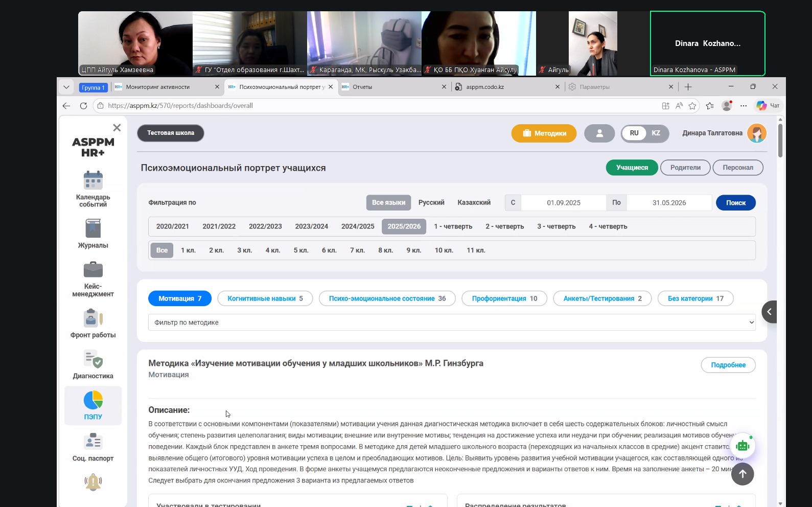Image resolution: width=812 pixels, height=507 pixels.
Task: Switch interface language to KZ
Action: coord(656,133)
